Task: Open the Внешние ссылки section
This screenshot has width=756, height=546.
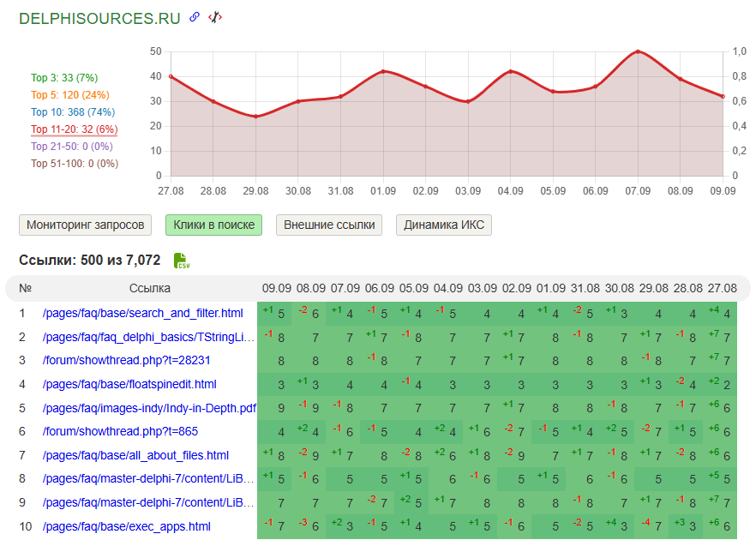Action: 328,225
